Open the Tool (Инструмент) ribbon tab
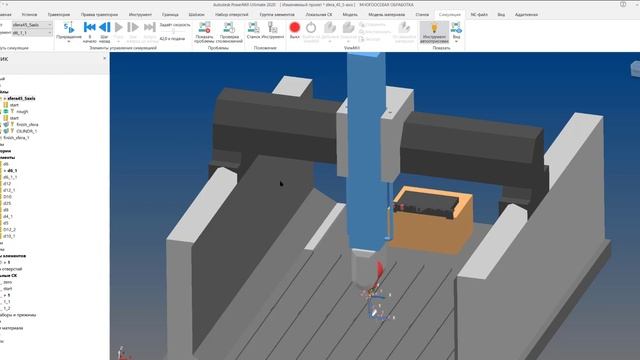 click(140, 15)
